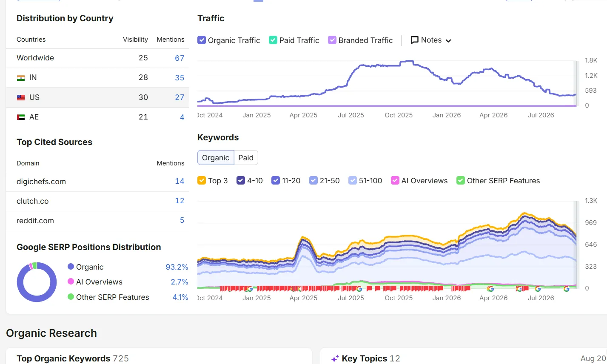Click the US flag icon in country table
Viewport: 607px width, 364px height.
[x=21, y=97]
